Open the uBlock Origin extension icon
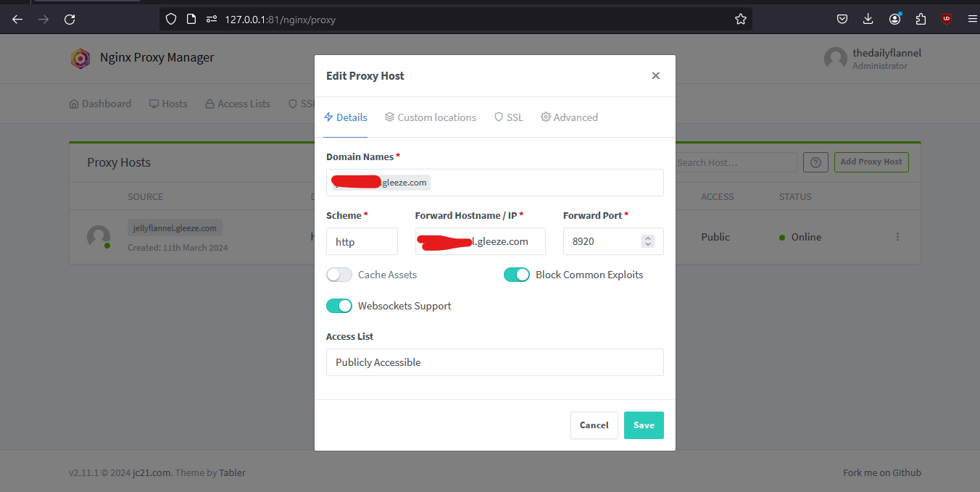This screenshot has height=492, width=980. click(x=947, y=20)
